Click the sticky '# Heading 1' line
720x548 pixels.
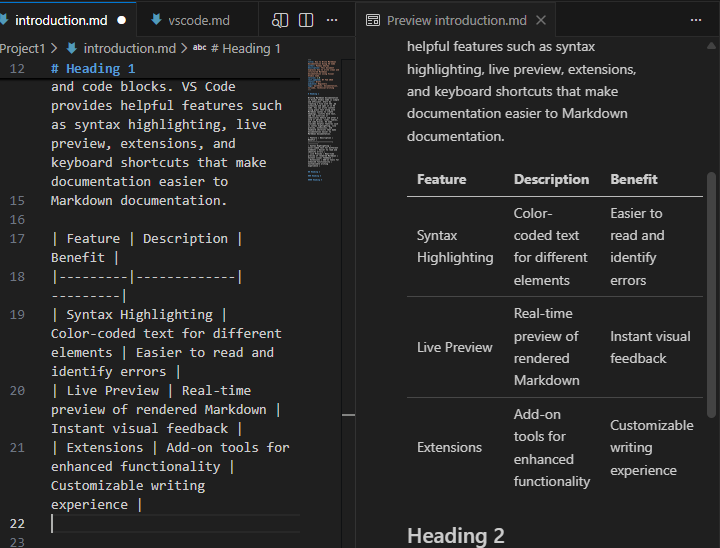click(x=93, y=68)
